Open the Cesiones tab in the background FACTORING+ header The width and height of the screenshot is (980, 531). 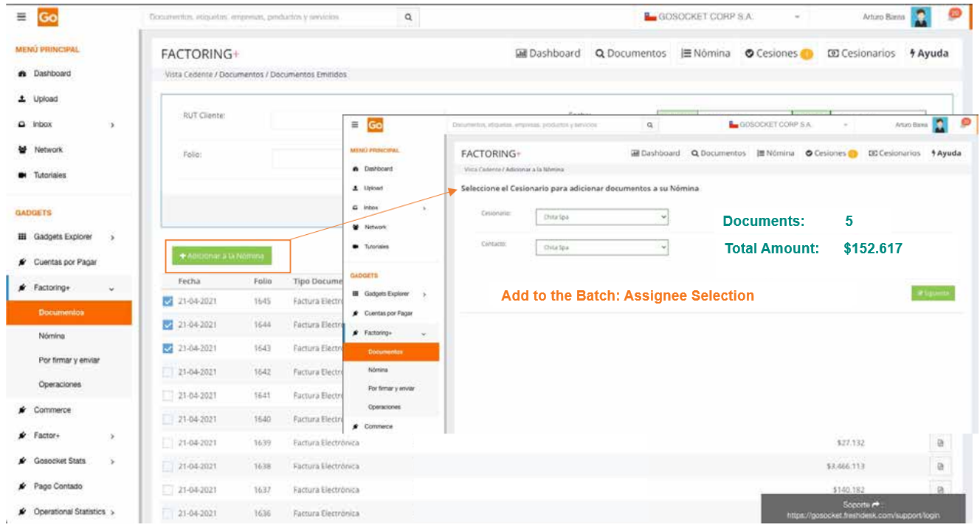[x=779, y=54]
